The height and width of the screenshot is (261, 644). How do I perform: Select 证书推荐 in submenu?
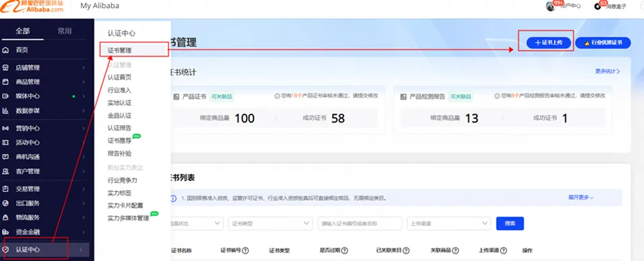[120, 141]
